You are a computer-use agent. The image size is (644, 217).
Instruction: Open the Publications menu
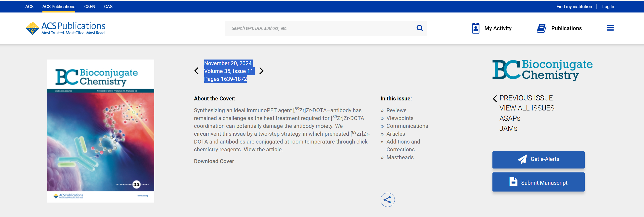[559, 28]
